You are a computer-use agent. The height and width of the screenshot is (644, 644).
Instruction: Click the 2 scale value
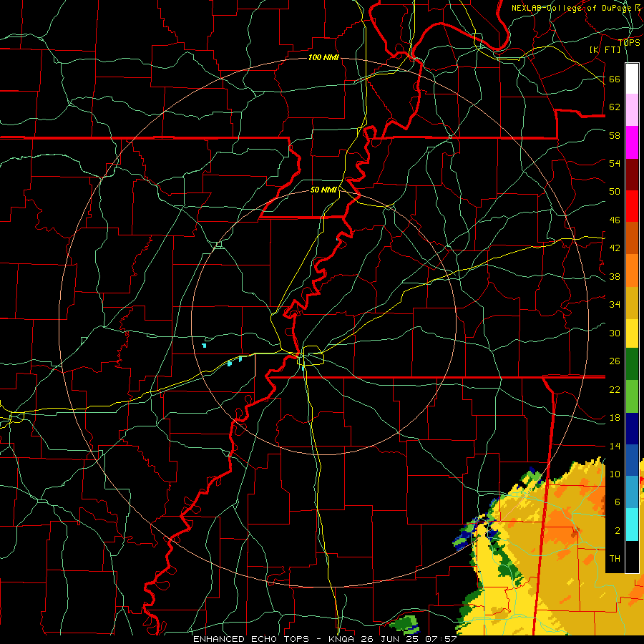point(618,531)
